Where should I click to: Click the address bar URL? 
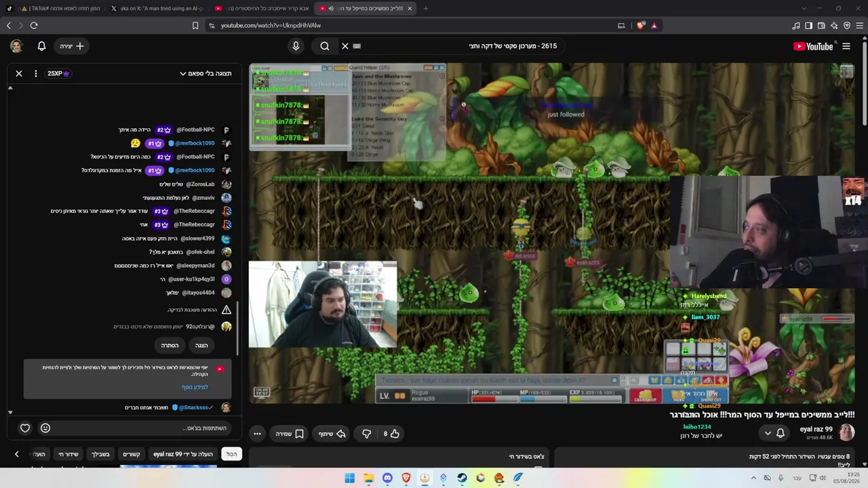point(271,25)
